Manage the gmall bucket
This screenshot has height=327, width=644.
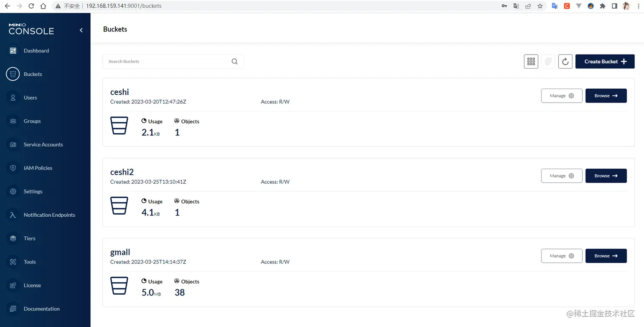[562, 256]
